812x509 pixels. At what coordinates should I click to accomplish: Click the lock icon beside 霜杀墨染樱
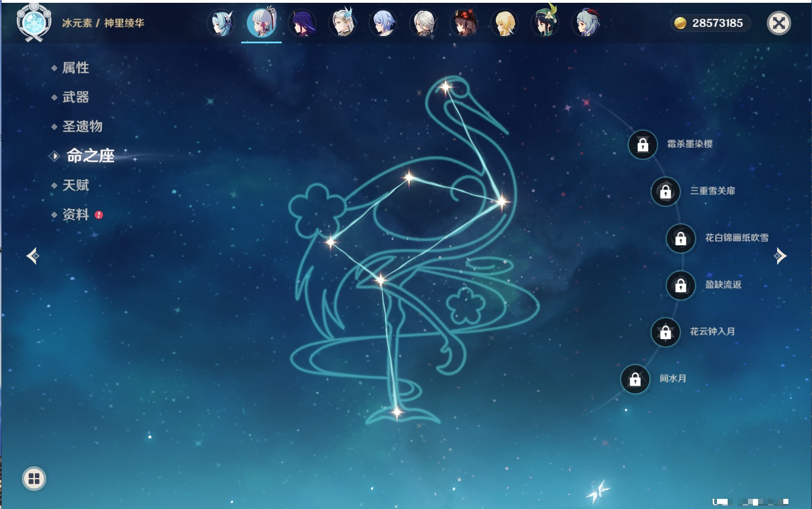click(643, 145)
